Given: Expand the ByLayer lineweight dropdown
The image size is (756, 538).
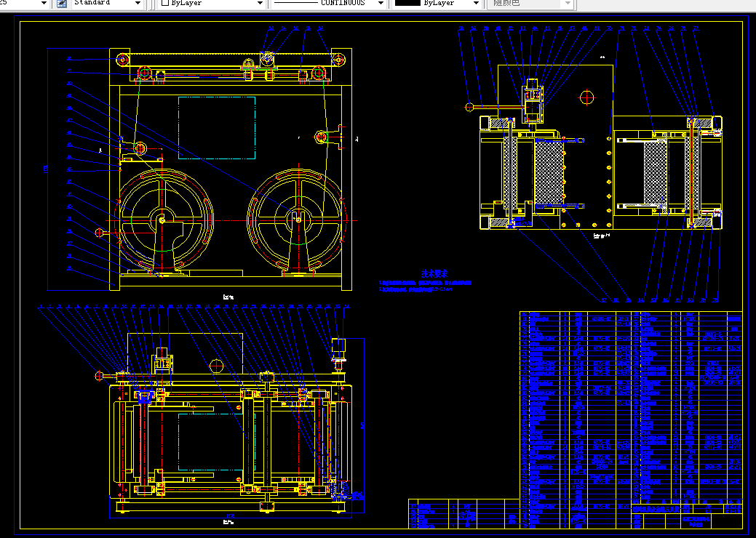Looking at the screenshot, I should click(x=438, y=4).
